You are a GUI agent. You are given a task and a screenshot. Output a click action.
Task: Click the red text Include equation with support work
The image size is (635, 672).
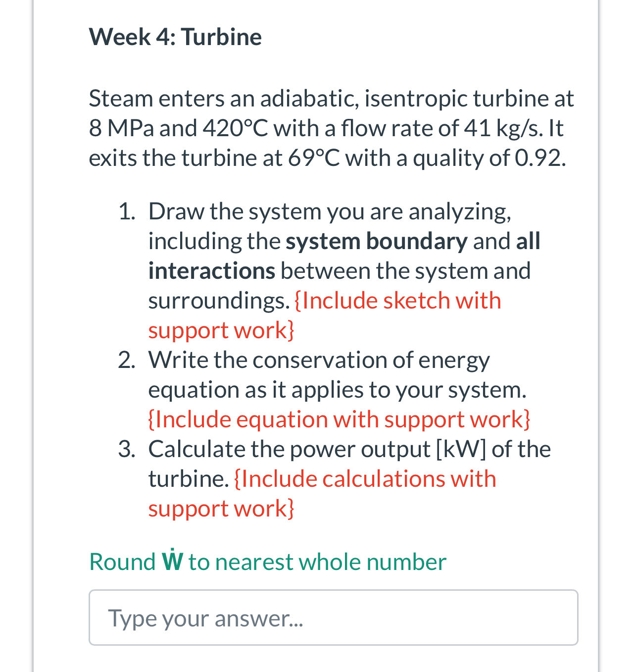[339, 419]
